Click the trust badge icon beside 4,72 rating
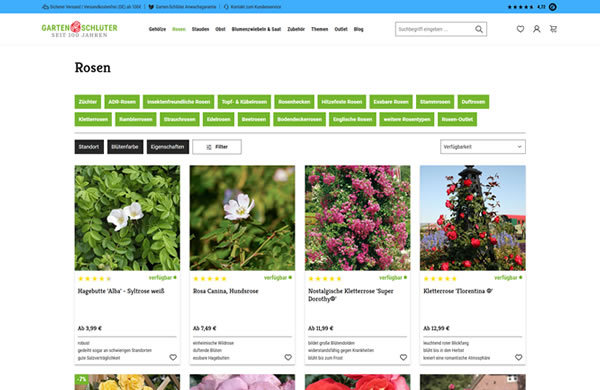 (553, 7)
